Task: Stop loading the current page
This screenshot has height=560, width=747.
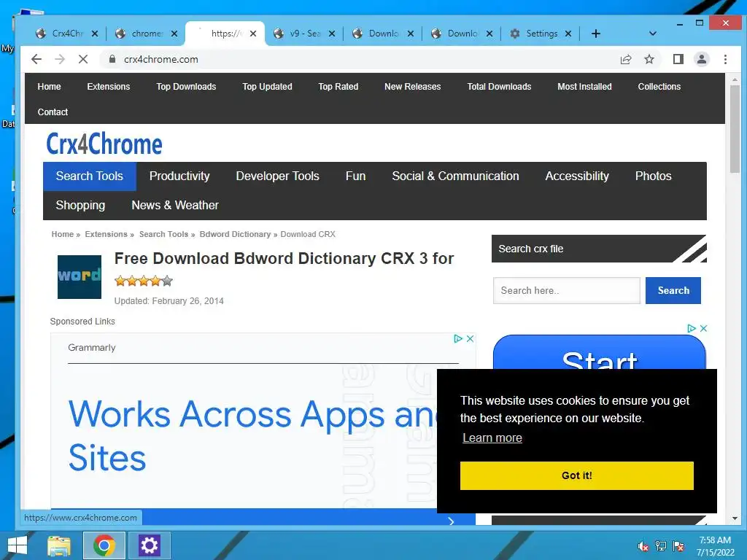Action: click(83, 59)
